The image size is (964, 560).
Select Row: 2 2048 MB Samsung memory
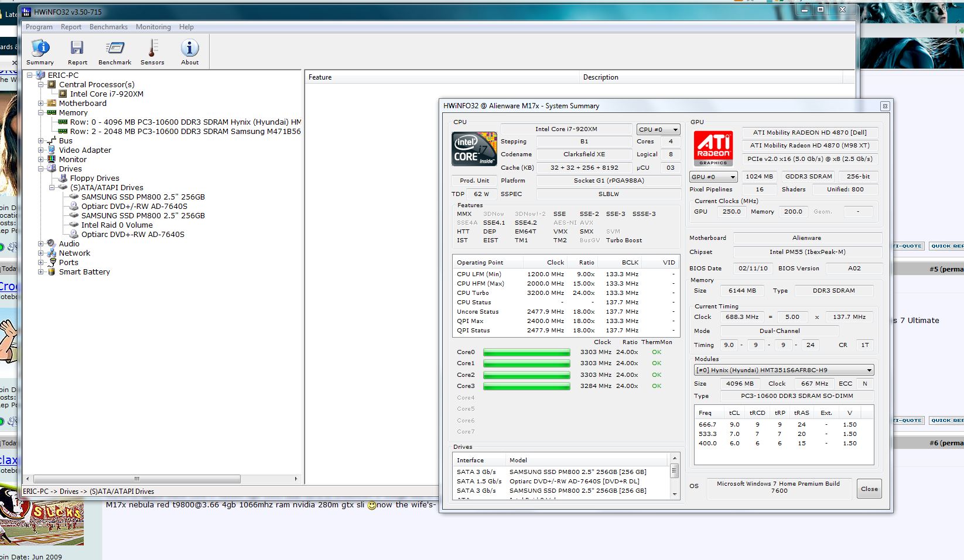pyautogui.click(x=186, y=131)
